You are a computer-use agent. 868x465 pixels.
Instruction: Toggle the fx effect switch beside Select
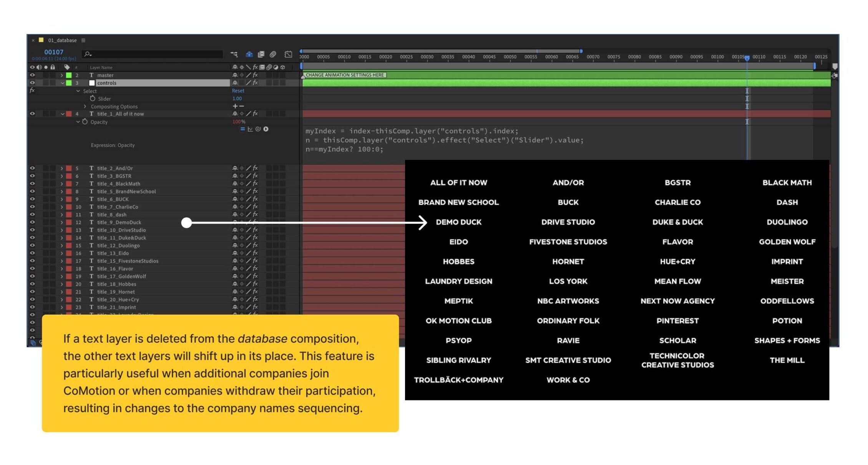[x=32, y=91]
